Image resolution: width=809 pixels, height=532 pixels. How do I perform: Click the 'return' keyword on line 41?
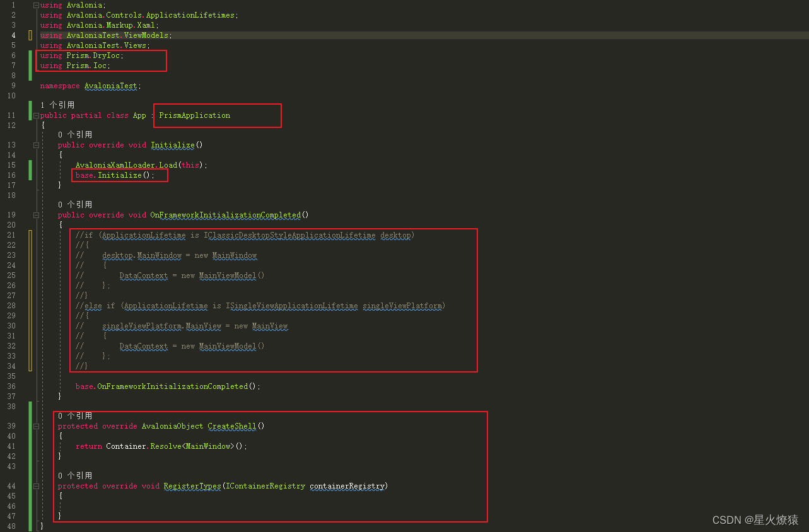pos(89,446)
